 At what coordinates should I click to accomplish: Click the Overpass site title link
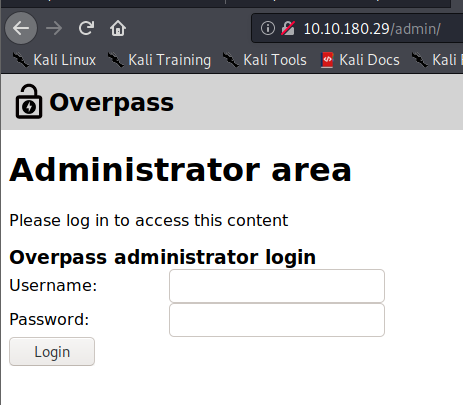[x=111, y=103]
